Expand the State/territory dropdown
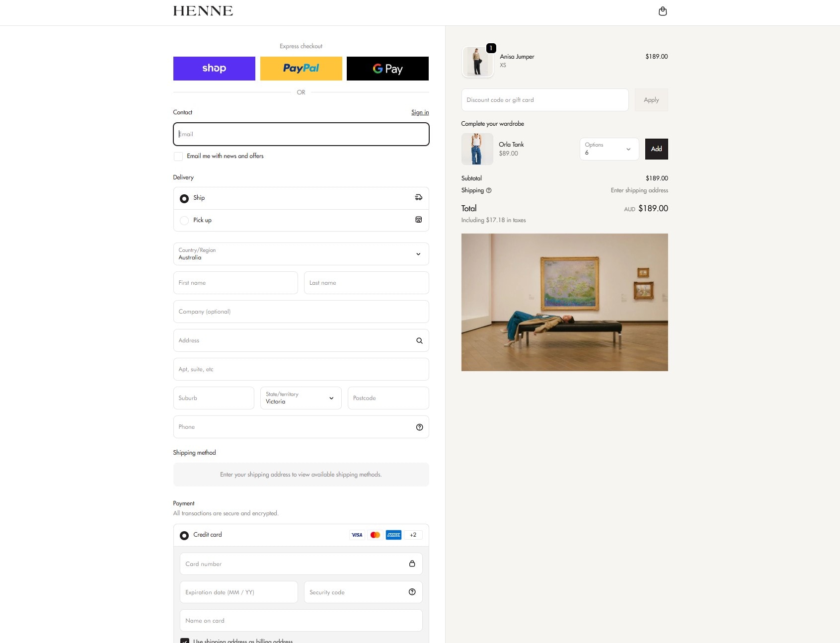Viewport: 840px width, 643px height. pos(301,398)
